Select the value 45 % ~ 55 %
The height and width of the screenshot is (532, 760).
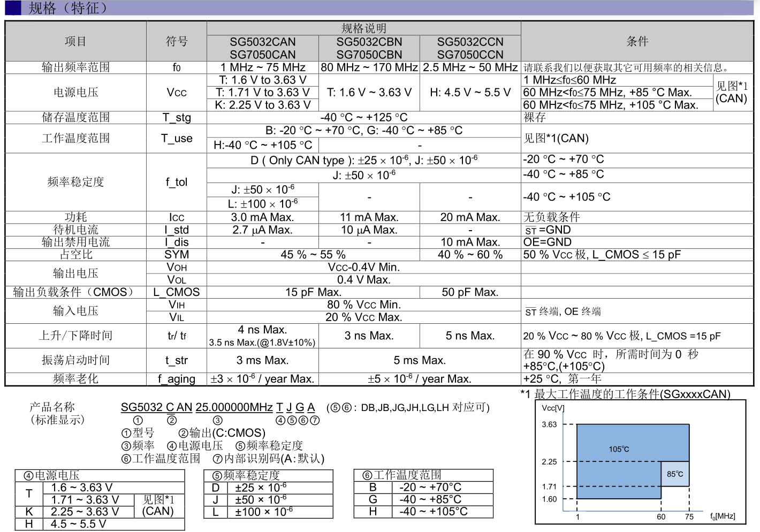point(313,255)
